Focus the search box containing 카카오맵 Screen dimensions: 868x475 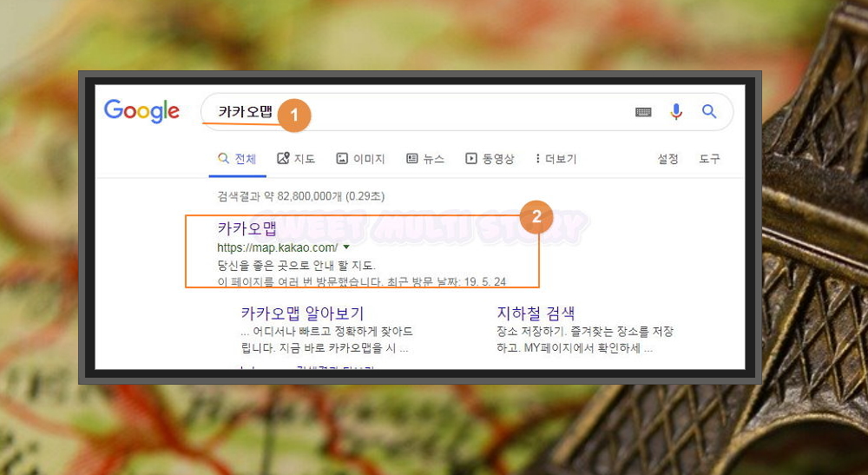[x=467, y=112]
